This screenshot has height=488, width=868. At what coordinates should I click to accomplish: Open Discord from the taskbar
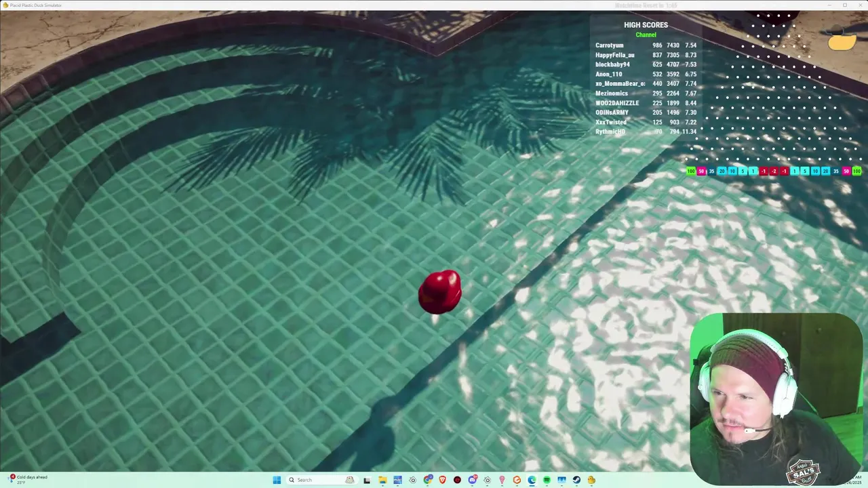tap(473, 480)
